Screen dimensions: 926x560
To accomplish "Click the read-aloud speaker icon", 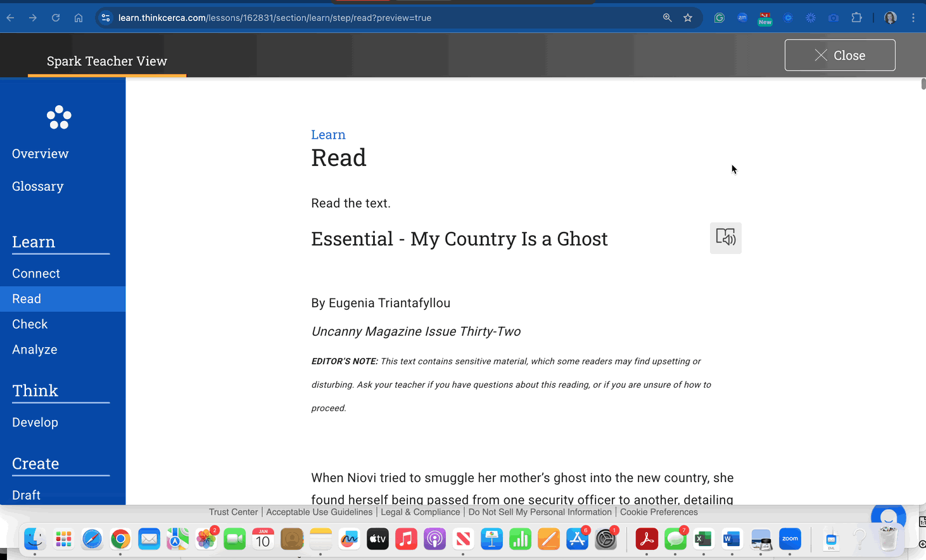I will (725, 238).
